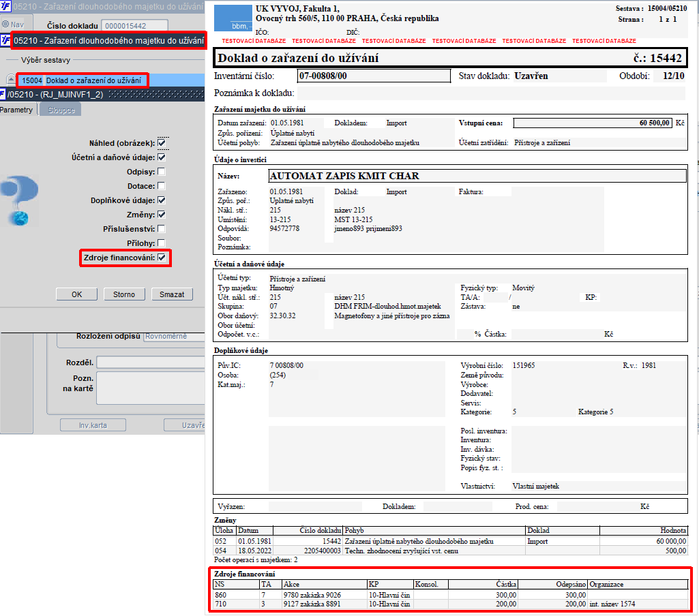Select the Nav radio button

click(x=5, y=25)
